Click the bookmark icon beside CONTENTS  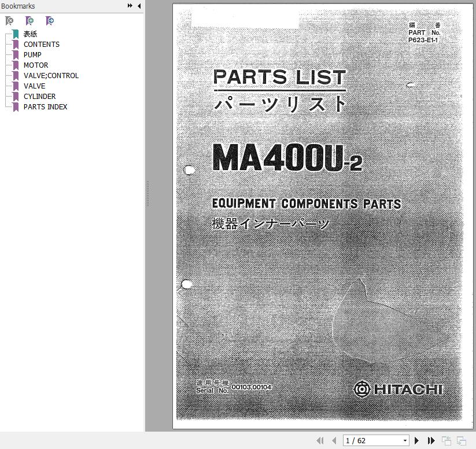[x=16, y=45]
